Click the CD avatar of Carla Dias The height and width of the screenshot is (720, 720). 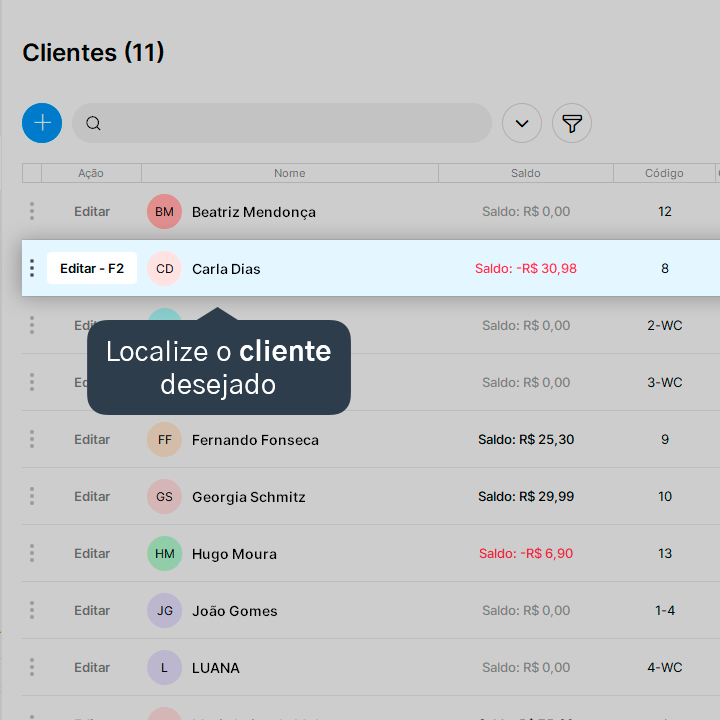(x=164, y=269)
